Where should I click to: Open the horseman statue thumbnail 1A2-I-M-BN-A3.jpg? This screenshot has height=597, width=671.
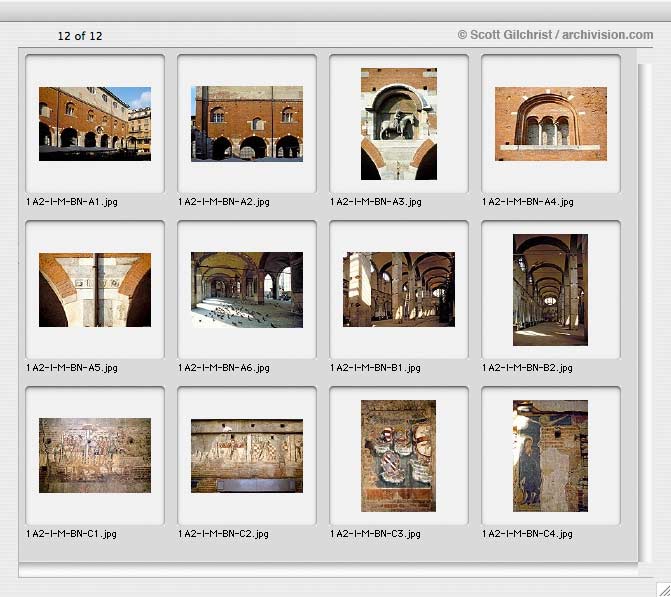[399, 124]
